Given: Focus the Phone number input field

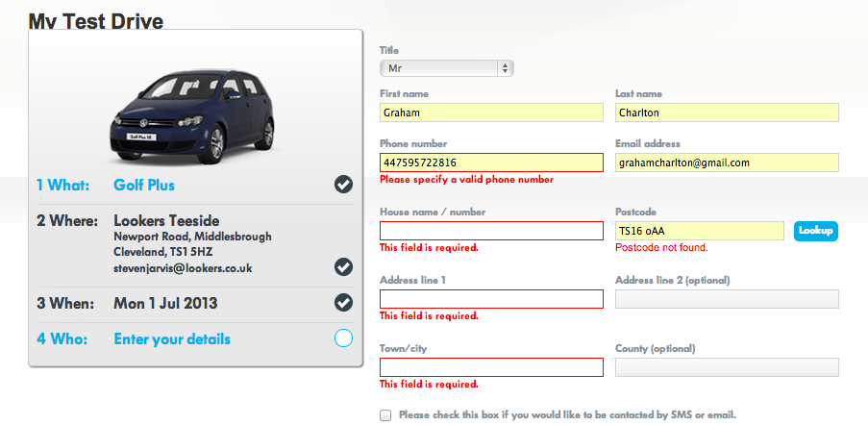Looking at the screenshot, I should [x=491, y=162].
